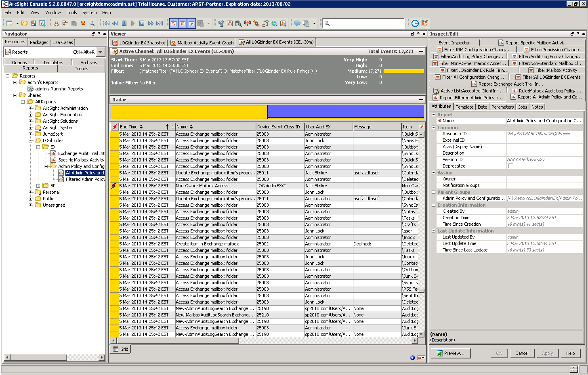Viewport: 588px width, 375px height.
Task: Expand the Personal folder node
Action: [x=30, y=192]
